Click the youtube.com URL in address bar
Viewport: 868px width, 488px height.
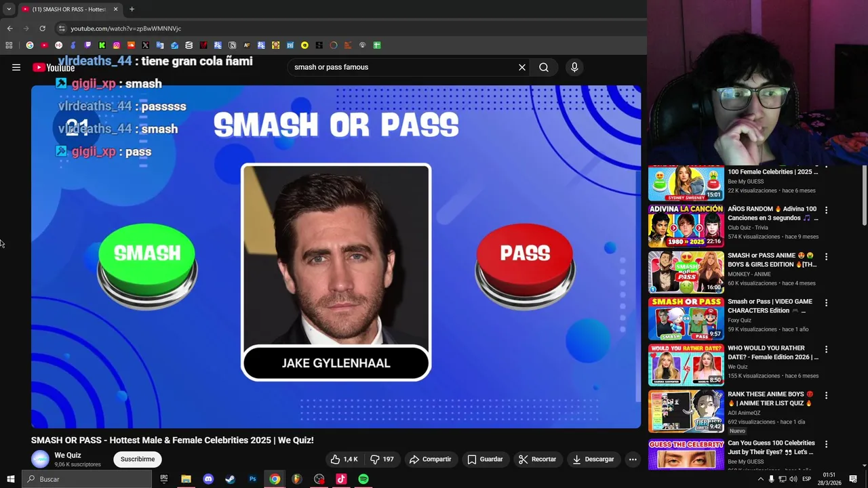coord(125,28)
